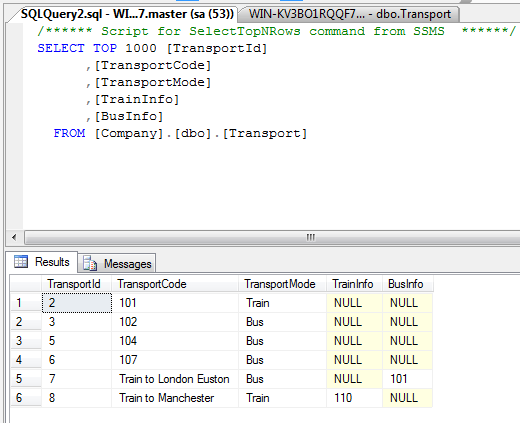
Task: Select the TrainInfo cell showing 110
Action: 354,398
